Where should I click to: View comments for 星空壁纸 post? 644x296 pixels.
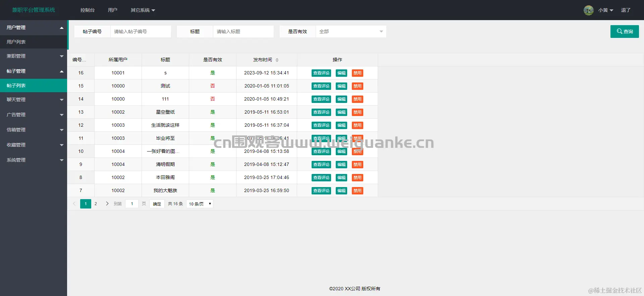321,112
